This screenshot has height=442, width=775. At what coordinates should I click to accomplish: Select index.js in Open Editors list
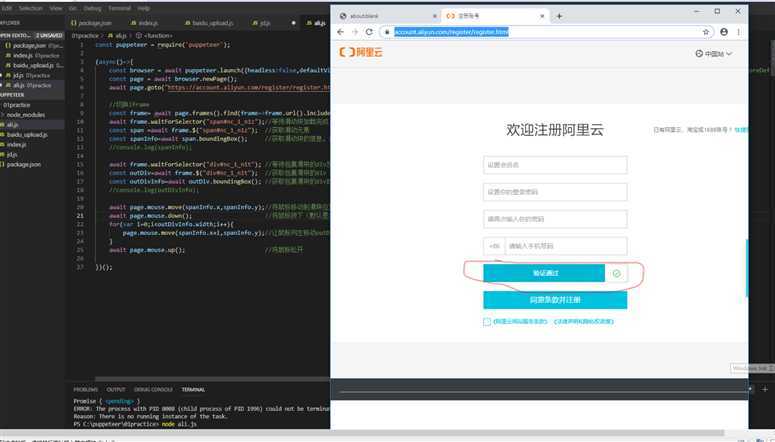pos(32,55)
